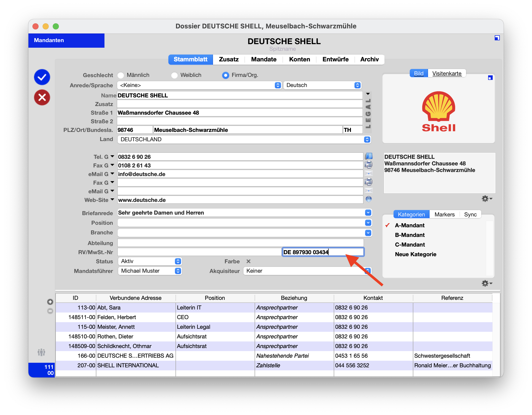Open the Entwürfe tab

(x=335, y=59)
